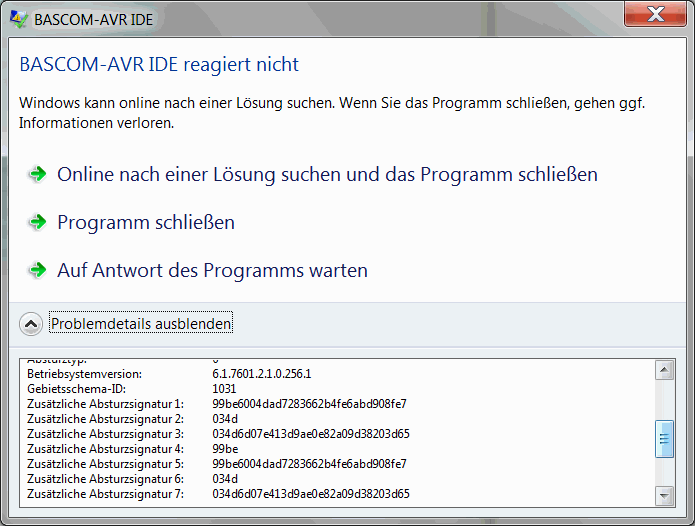Click the Zusätzliche Absturzsignatur 5 label

tap(105, 464)
